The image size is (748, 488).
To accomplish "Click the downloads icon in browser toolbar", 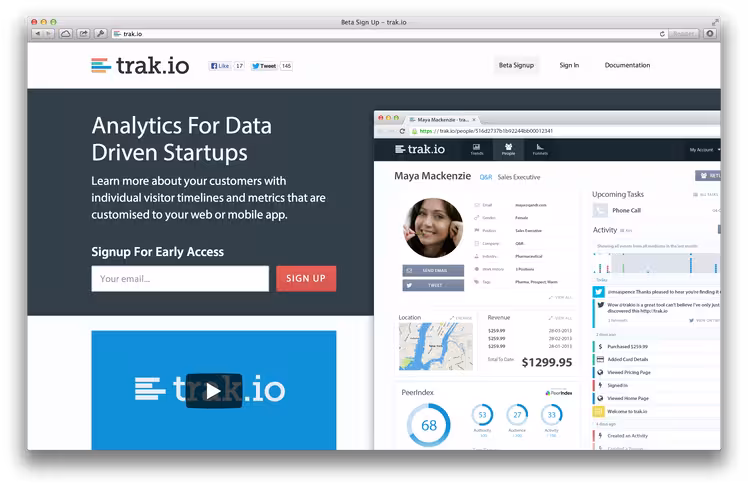I will coord(710,33).
